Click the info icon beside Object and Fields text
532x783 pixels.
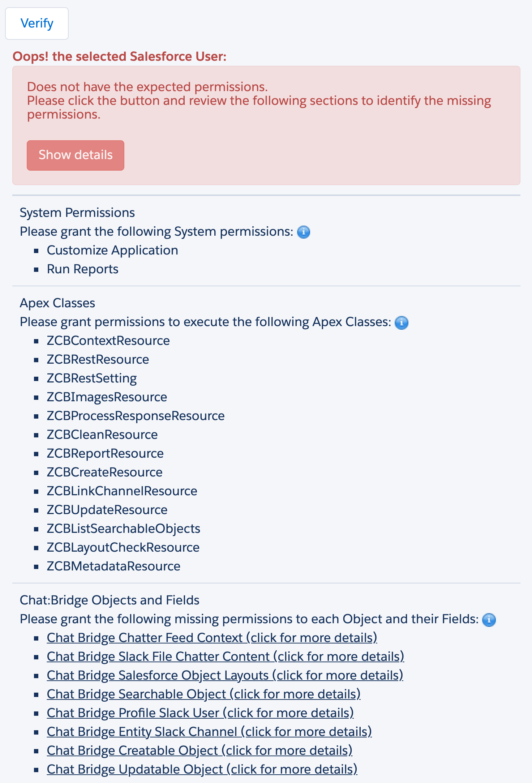(x=490, y=620)
